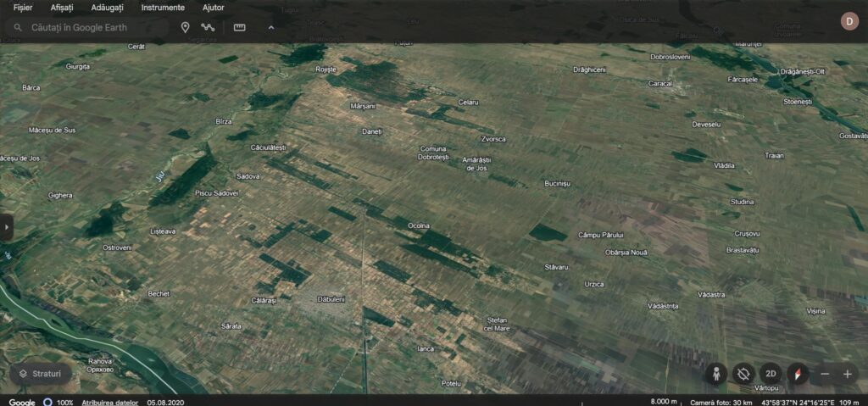The image size is (868, 406).
Task: Activate the ruler measurement tool
Action: (239, 27)
